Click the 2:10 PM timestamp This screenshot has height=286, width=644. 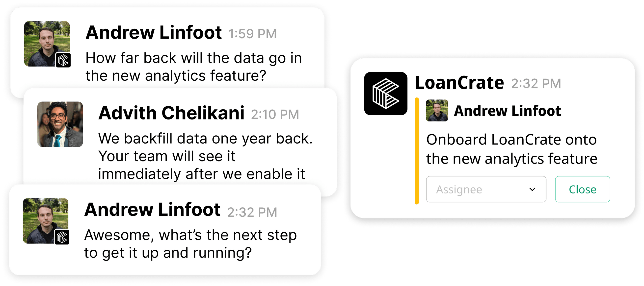click(x=275, y=115)
